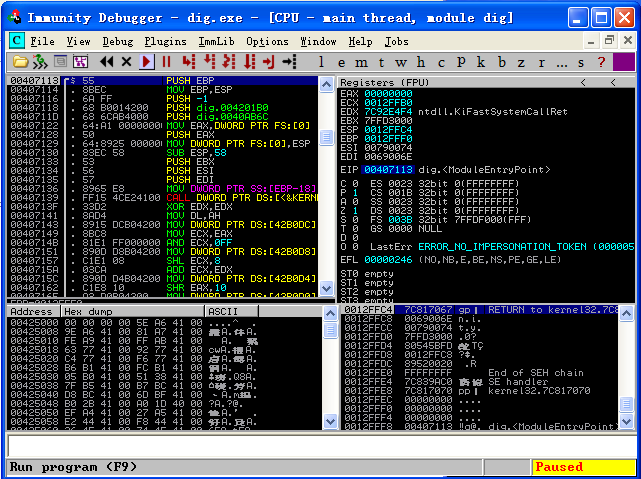
Task: Show Windows with 'w' button
Action: coord(401,63)
